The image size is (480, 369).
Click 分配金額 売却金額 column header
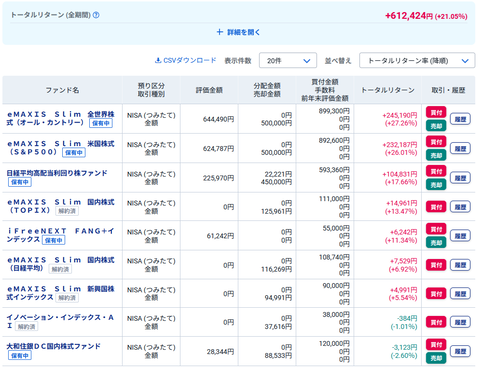pyautogui.click(x=267, y=90)
